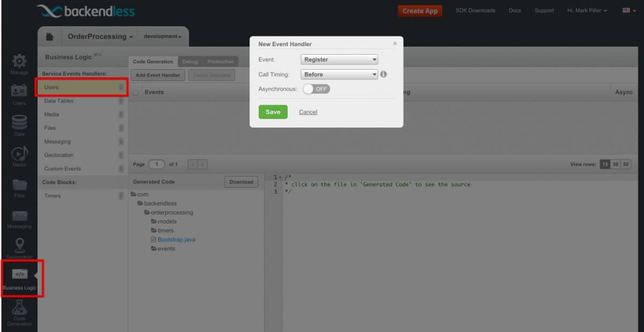Open the Data database icon
Screen dimensions: 644x332
pos(19,122)
